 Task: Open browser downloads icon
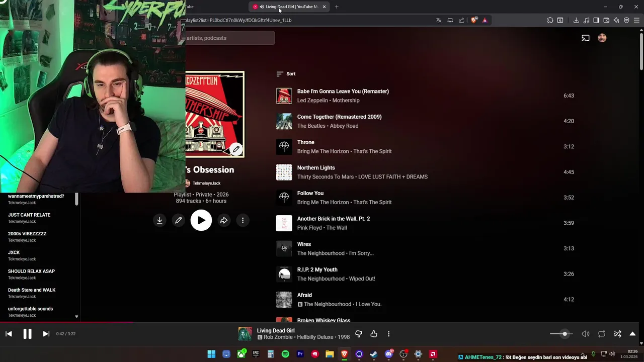576,20
